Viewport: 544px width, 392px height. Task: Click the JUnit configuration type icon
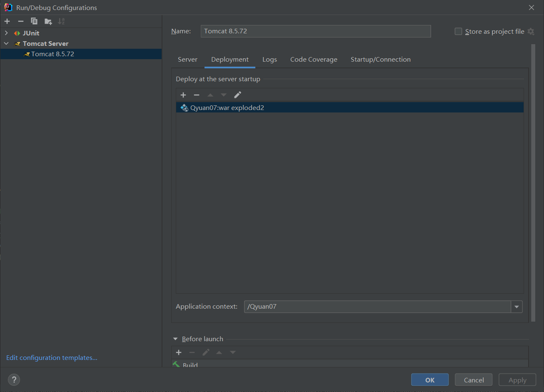(17, 33)
